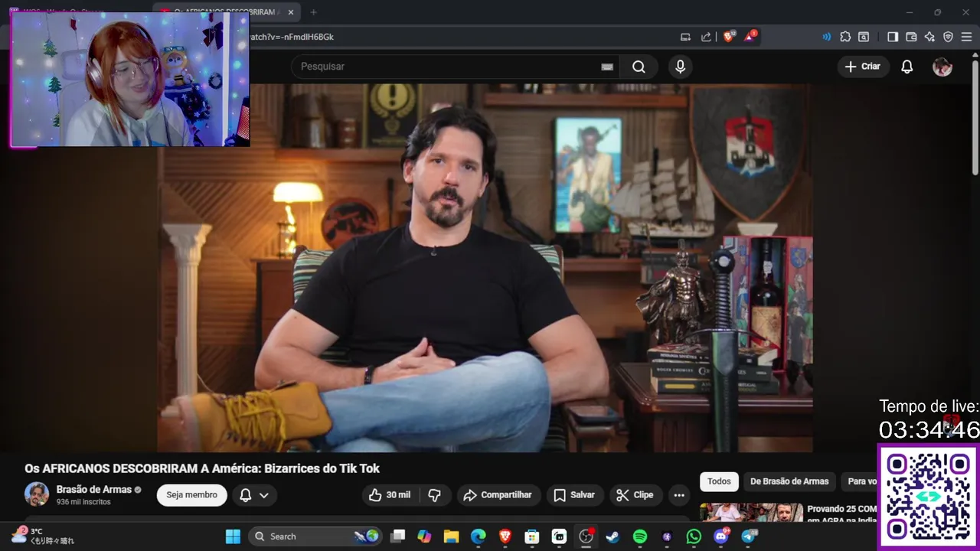The width and height of the screenshot is (980, 551).
Task: Create a clip with the Clipe button
Action: pyautogui.click(x=635, y=495)
